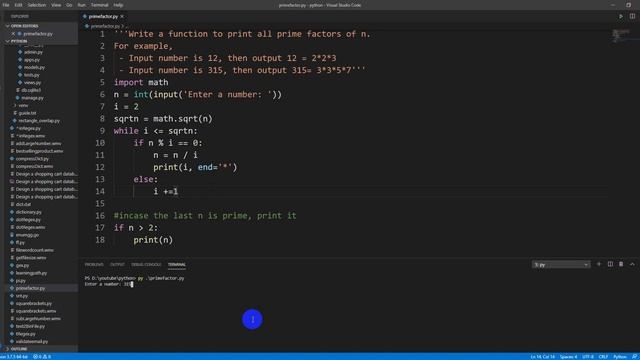Open the Terminal menu

pyautogui.click(x=100, y=5)
